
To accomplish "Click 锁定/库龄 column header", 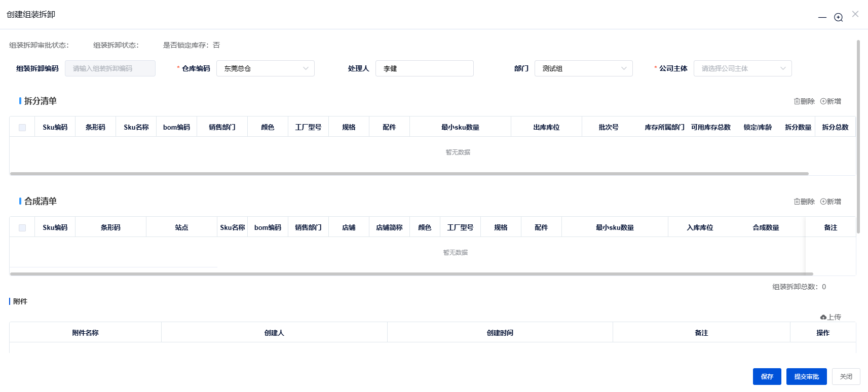I will point(758,127).
